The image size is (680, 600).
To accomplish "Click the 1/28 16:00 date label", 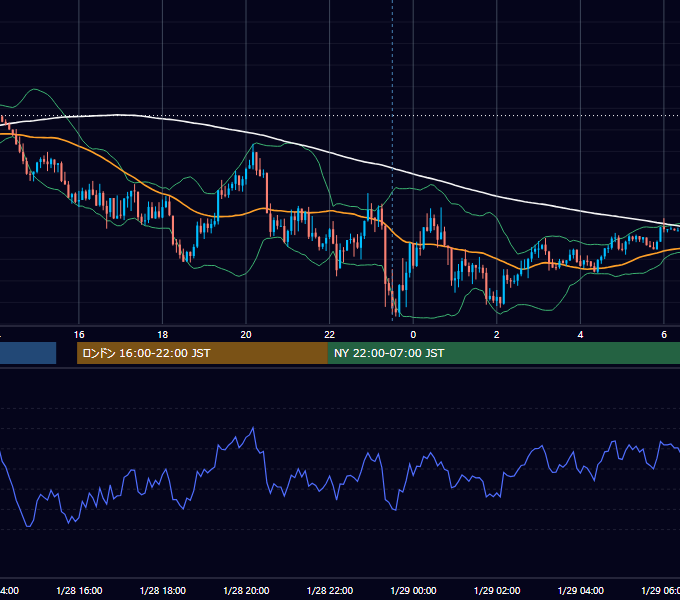I will tap(79, 590).
